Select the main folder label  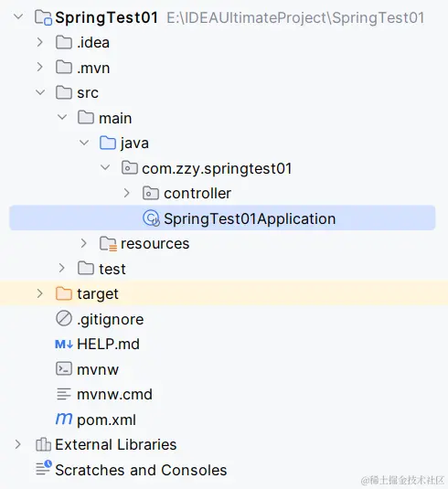point(115,118)
